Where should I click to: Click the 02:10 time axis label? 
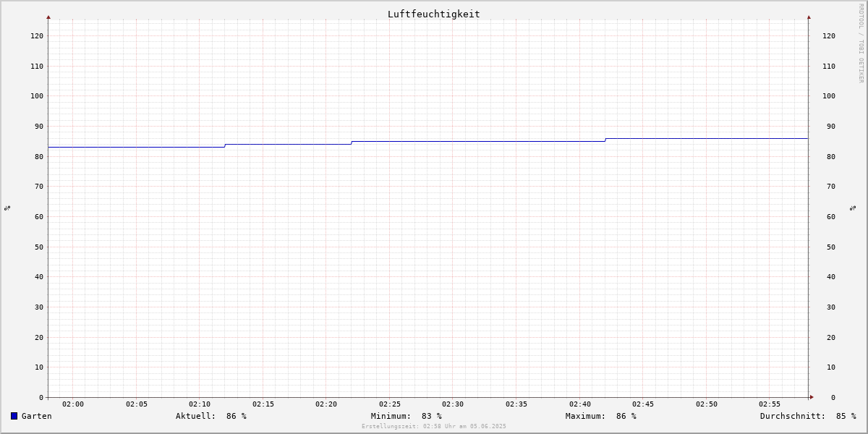pos(200,404)
